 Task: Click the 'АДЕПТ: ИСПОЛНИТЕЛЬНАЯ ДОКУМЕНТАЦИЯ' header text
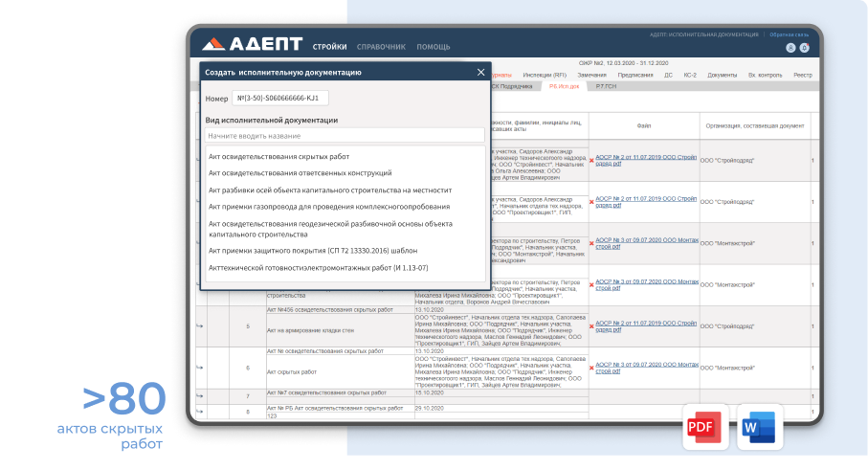point(704,34)
